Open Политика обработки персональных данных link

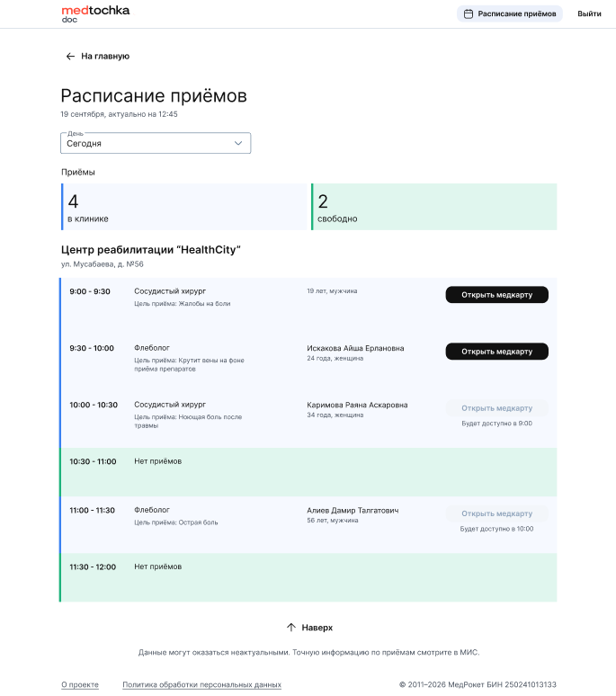pyautogui.click(x=201, y=684)
